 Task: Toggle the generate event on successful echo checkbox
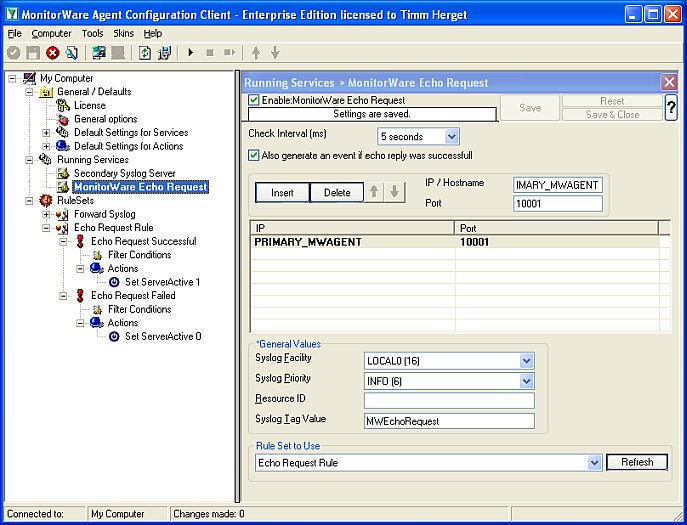point(253,155)
